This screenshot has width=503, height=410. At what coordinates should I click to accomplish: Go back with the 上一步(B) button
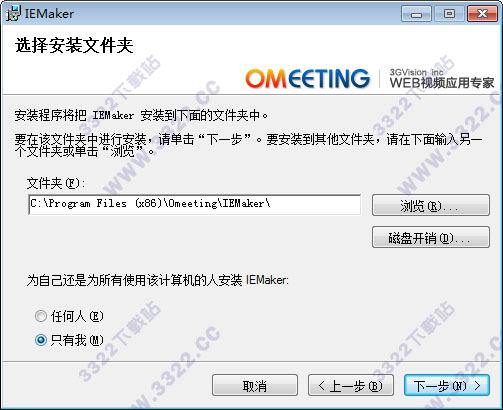[x=351, y=385]
